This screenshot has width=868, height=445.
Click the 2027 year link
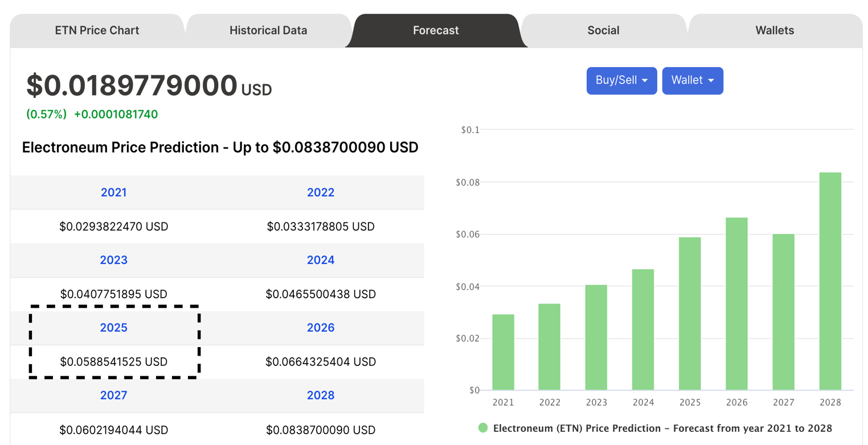(114, 395)
